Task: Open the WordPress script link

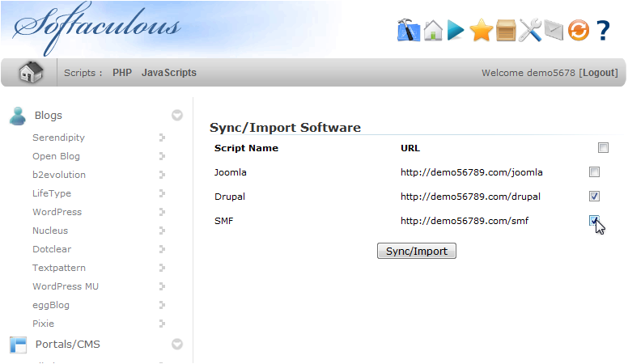Action: [x=57, y=212]
